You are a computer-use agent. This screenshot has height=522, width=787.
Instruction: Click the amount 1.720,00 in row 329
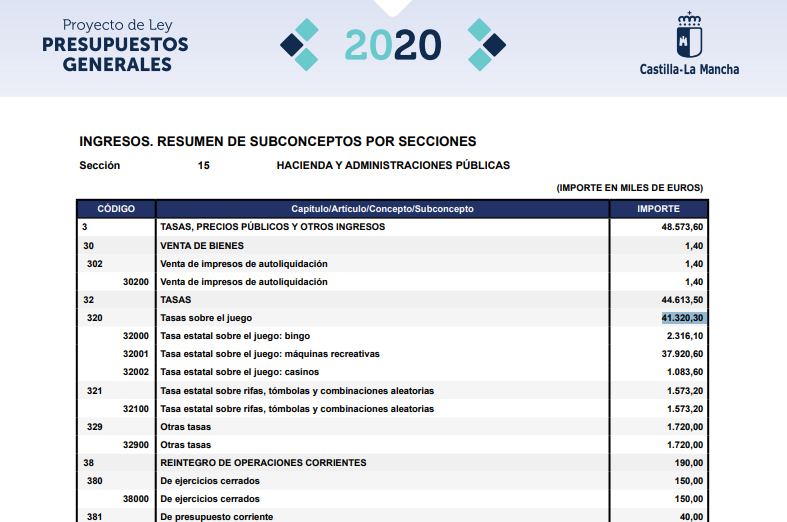pyautogui.click(x=685, y=427)
